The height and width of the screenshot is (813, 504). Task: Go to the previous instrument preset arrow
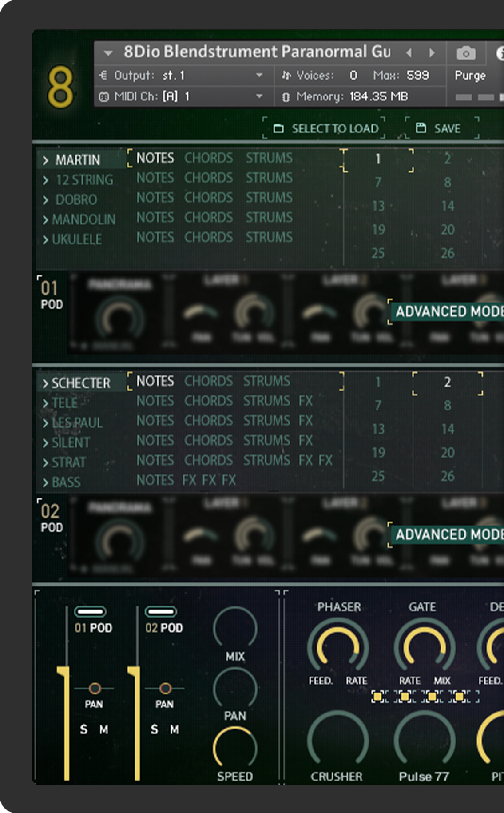point(409,53)
